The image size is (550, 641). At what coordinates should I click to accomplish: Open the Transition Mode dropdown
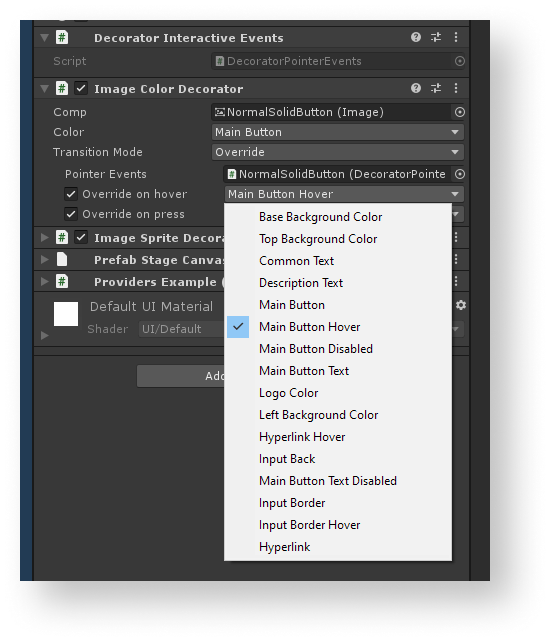[337, 152]
